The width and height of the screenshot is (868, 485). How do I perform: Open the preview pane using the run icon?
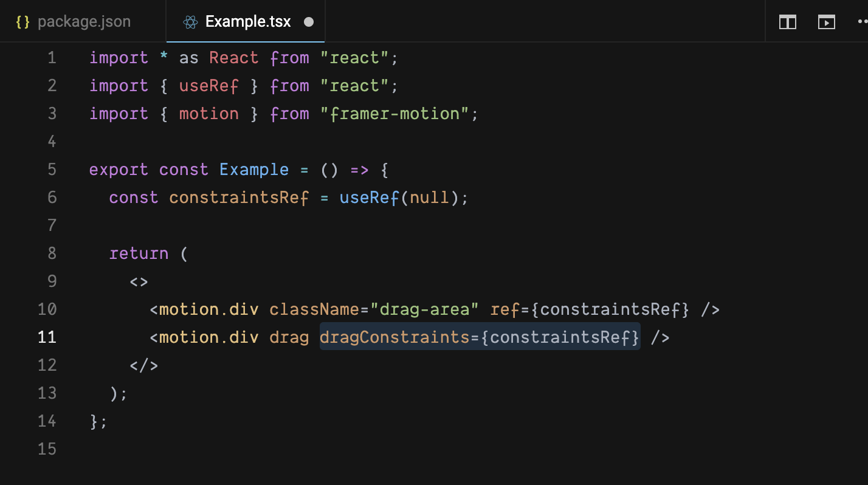point(827,22)
